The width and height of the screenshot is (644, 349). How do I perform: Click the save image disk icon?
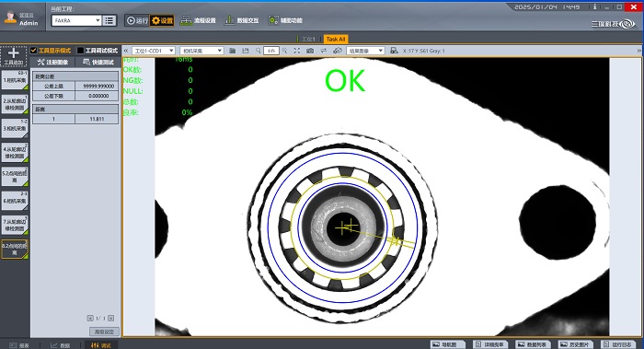click(x=246, y=51)
